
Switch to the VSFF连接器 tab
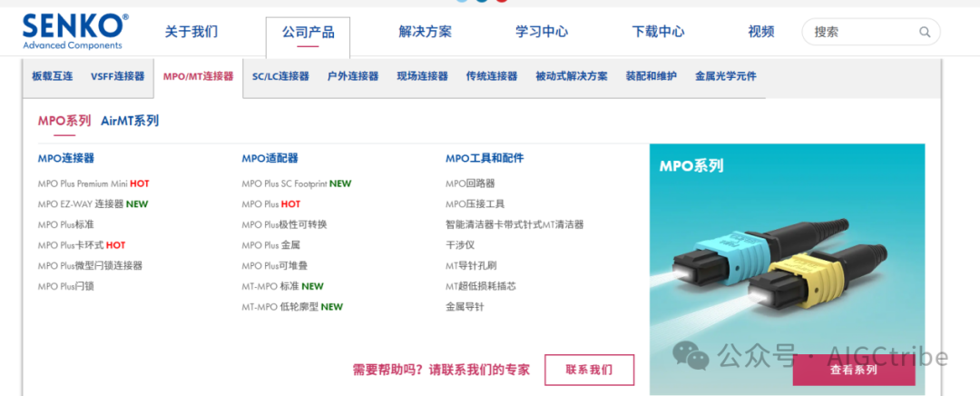(x=117, y=76)
